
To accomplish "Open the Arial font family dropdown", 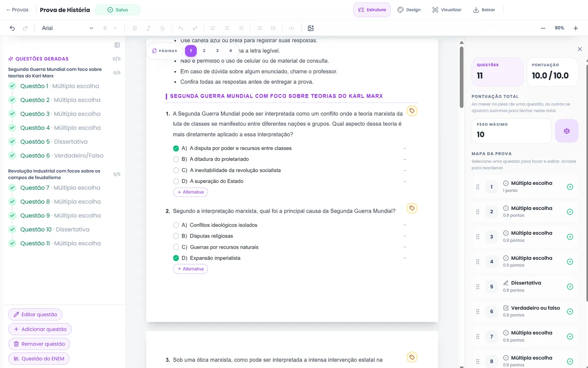I will click(x=67, y=28).
